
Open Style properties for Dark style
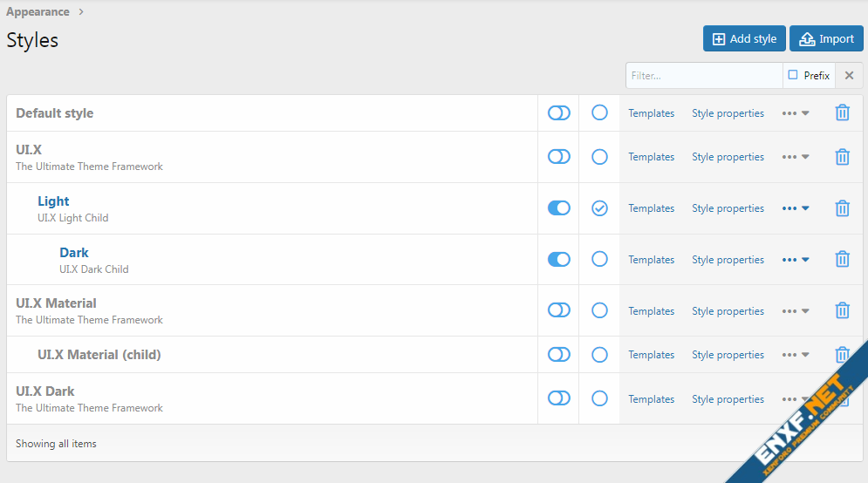(728, 260)
